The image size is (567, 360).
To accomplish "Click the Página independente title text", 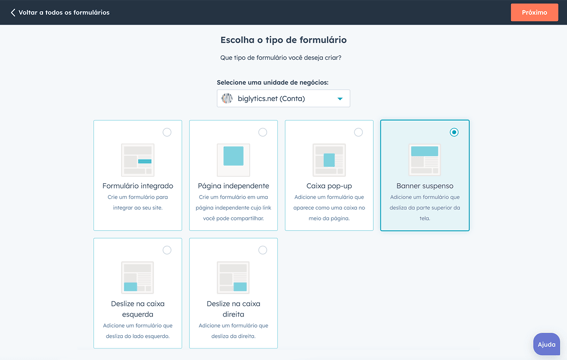I will (233, 186).
